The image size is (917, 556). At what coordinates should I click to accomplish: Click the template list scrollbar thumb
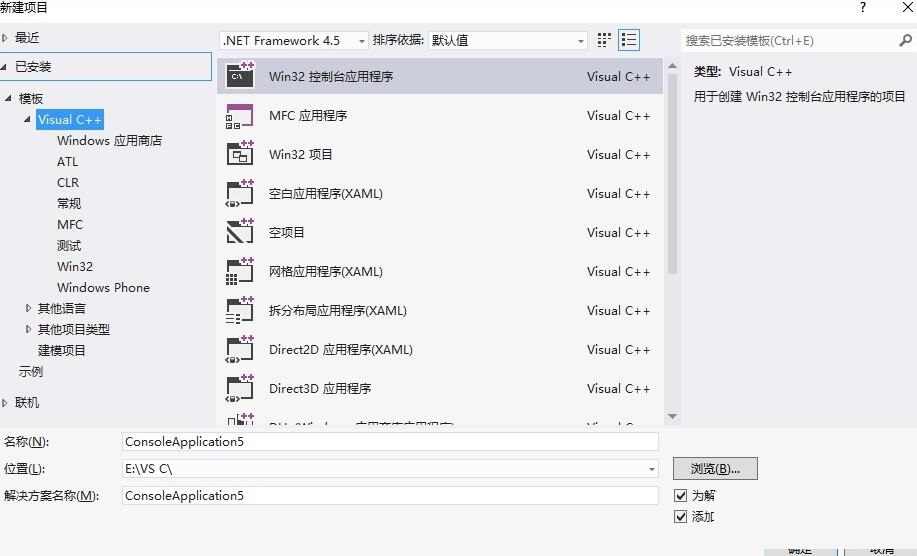click(x=673, y=174)
